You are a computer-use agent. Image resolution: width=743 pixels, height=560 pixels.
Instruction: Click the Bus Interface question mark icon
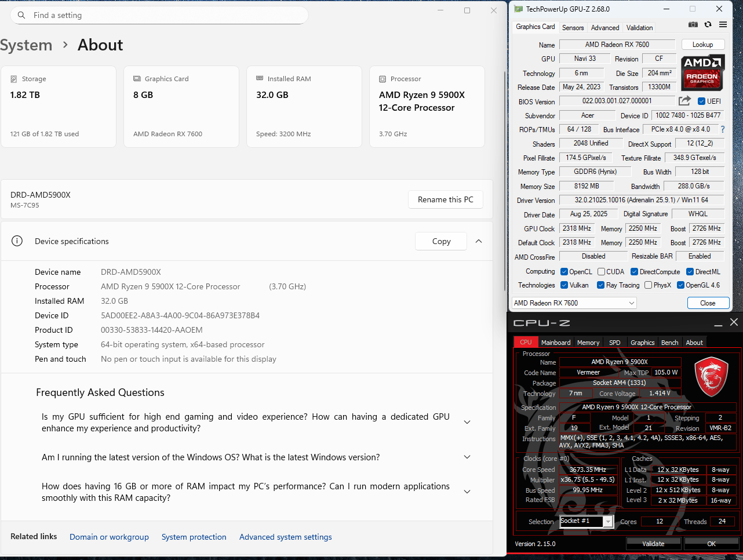723,129
